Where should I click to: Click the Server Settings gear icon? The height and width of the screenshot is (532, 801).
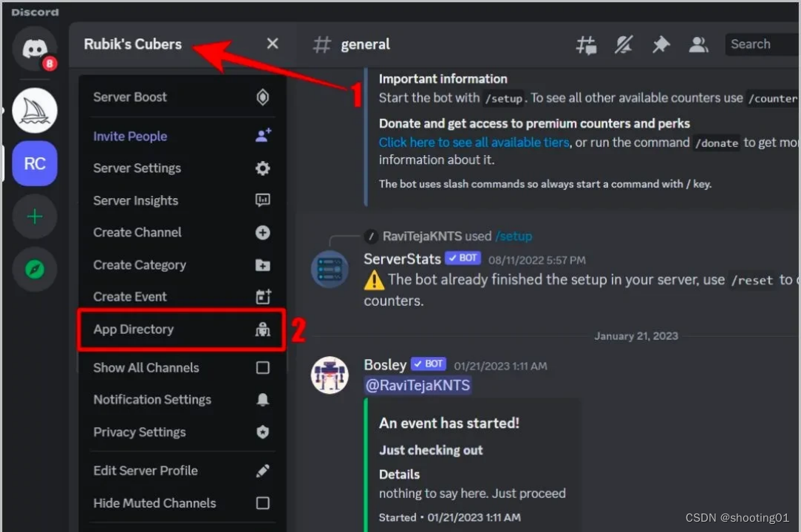tap(262, 168)
